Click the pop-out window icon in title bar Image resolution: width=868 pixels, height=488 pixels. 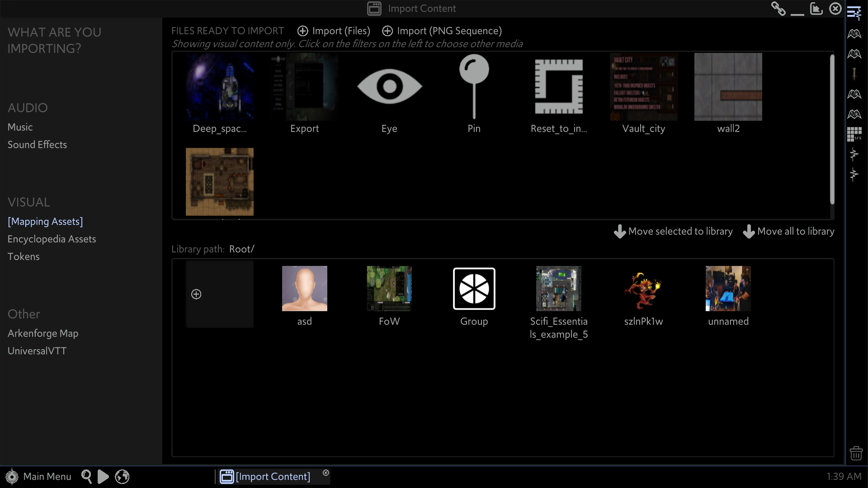(816, 9)
